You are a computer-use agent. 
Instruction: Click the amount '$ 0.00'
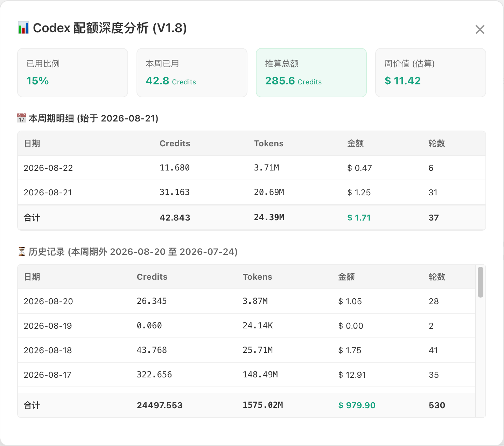coord(351,326)
